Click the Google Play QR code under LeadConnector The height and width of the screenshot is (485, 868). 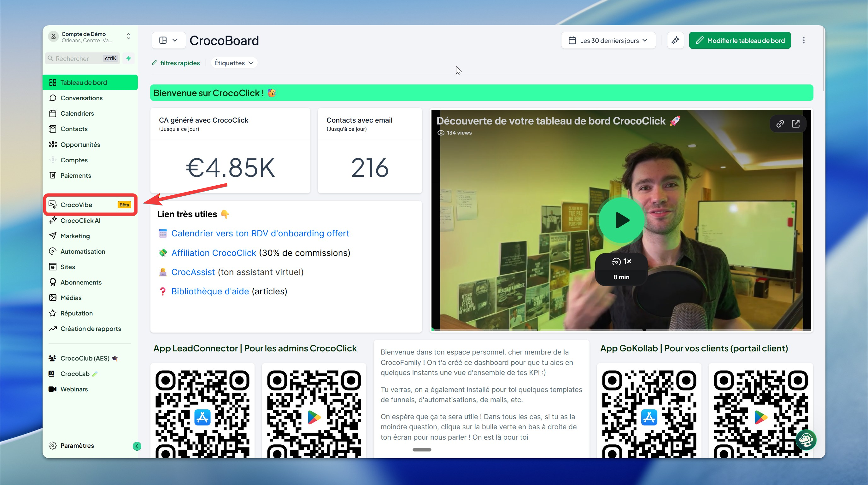click(314, 413)
